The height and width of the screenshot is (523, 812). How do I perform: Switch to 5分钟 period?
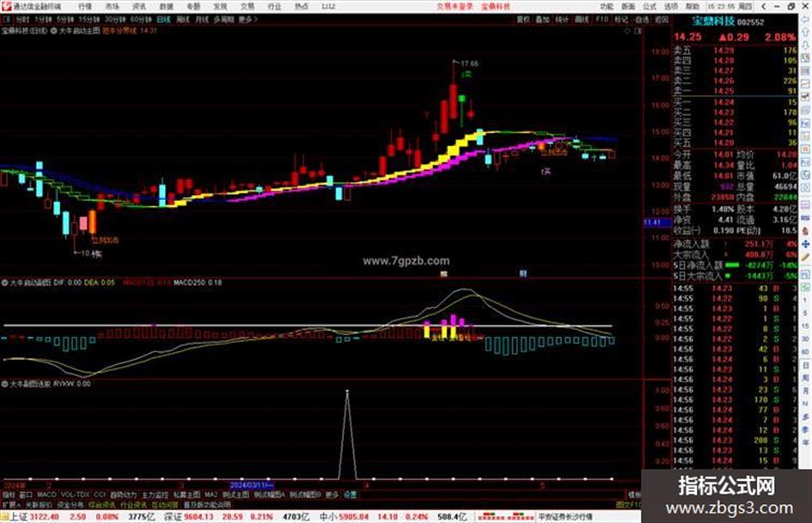click(64, 19)
